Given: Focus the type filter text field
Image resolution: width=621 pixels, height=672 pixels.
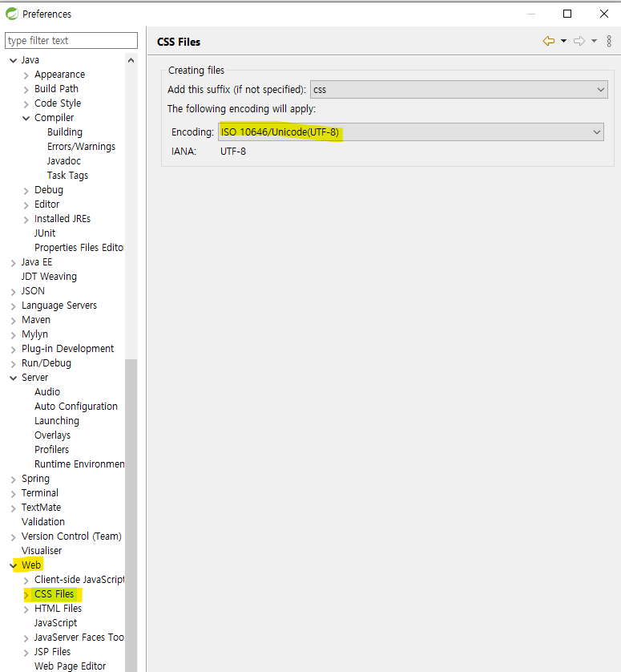Looking at the screenshot, I should click(71, 41).
